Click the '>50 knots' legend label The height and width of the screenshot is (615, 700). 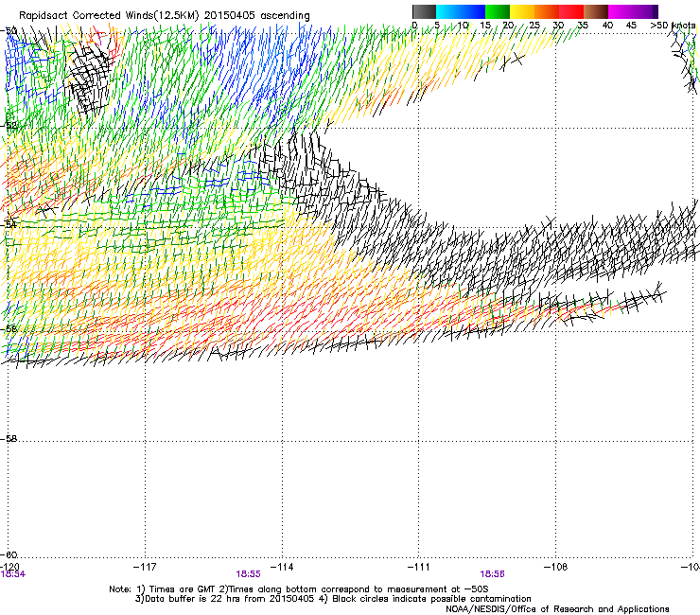[673, 26]
